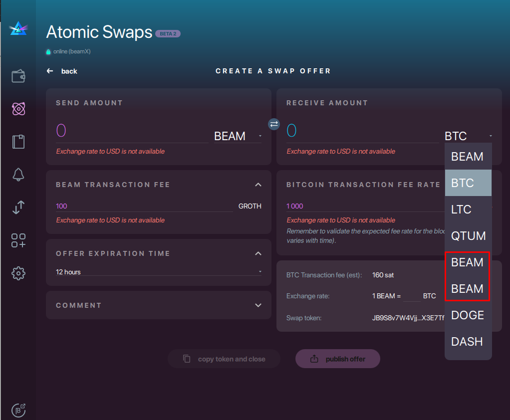Open the Beam wallet sidebar icon
The image size is (510, 420).
[x=18, y=76]
